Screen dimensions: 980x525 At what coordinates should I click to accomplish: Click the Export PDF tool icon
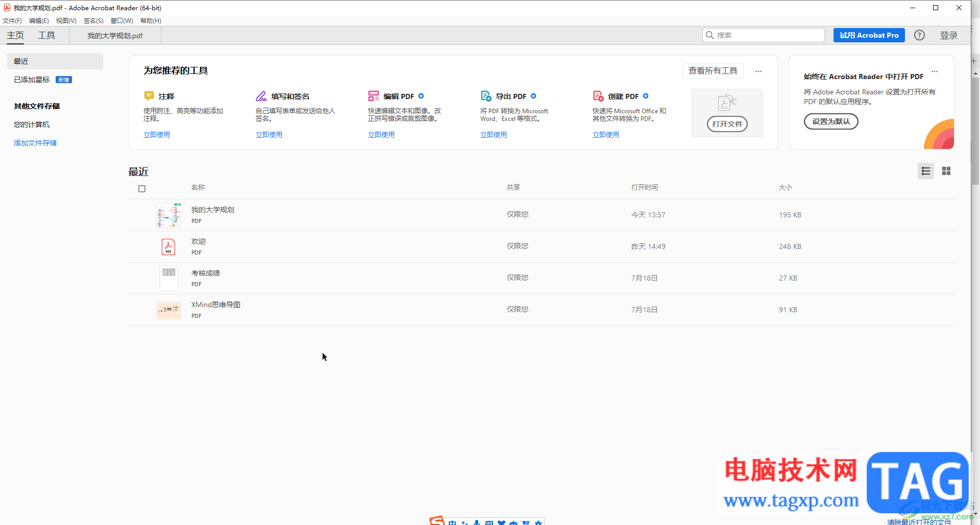486,96
